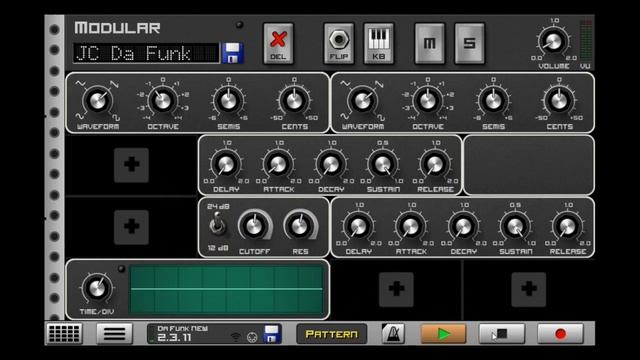
Task: Click the lower envelope DELAY knob
Action: [358, 226]
